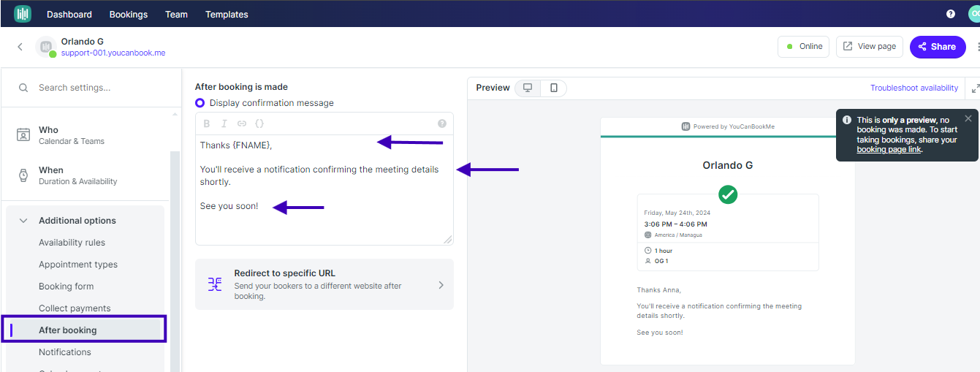Open the editor help icon
This screenshot has width=980, height=372.
coord(442,124)
